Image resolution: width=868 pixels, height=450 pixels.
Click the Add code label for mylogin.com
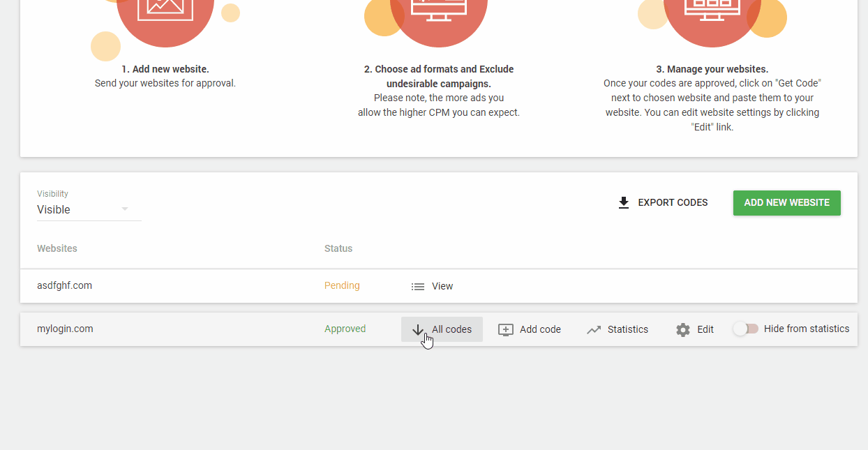540,329
